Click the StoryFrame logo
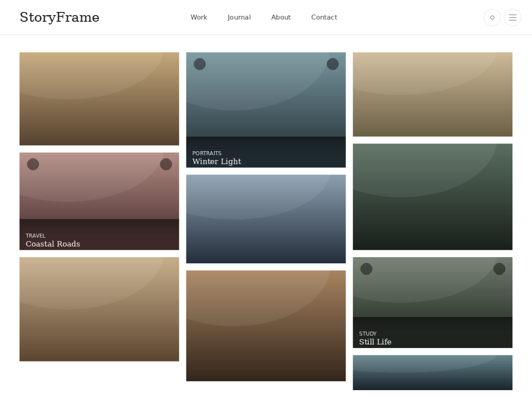Screen dimensions: 532x399 (x=60, y=17)
